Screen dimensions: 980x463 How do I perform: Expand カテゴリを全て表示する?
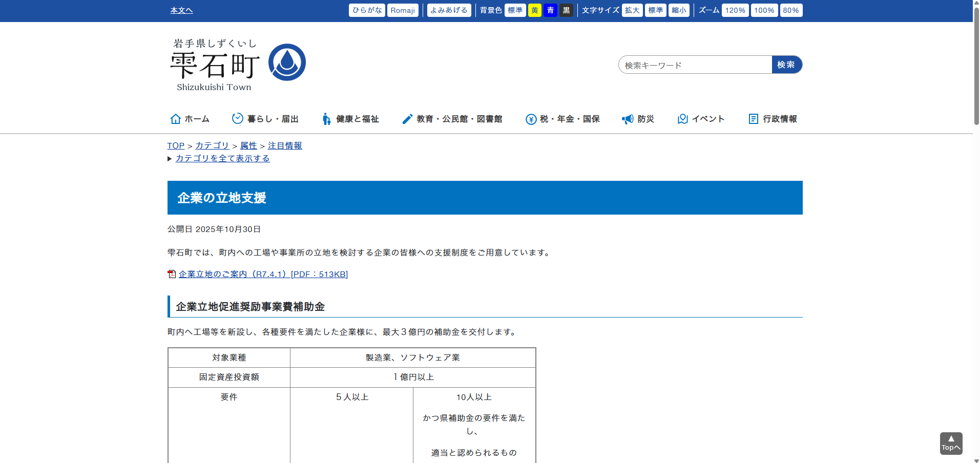(222, 158)
